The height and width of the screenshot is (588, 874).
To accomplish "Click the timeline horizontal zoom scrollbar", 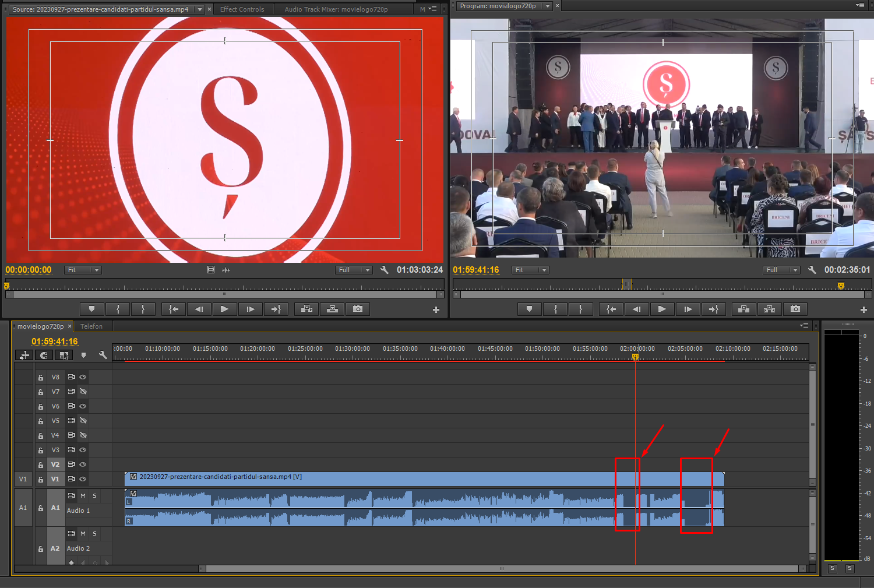I will click(502, 569).
